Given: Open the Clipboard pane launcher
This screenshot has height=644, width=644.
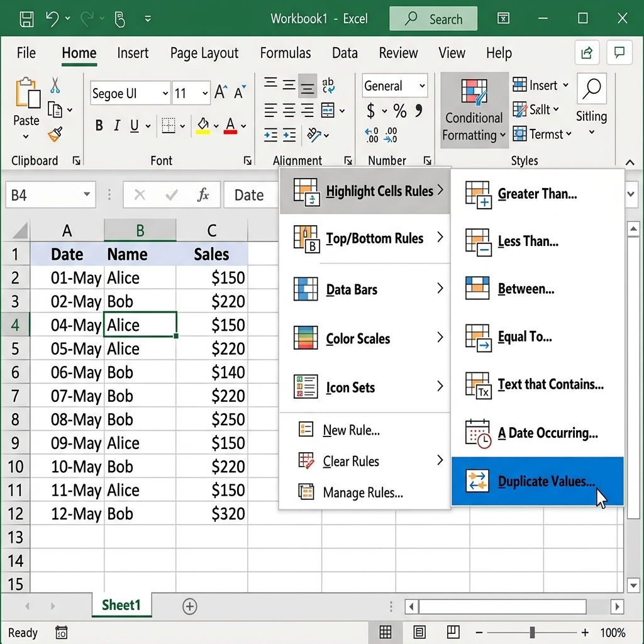Looking at the screenshot, I should click(x=76, y=160).
